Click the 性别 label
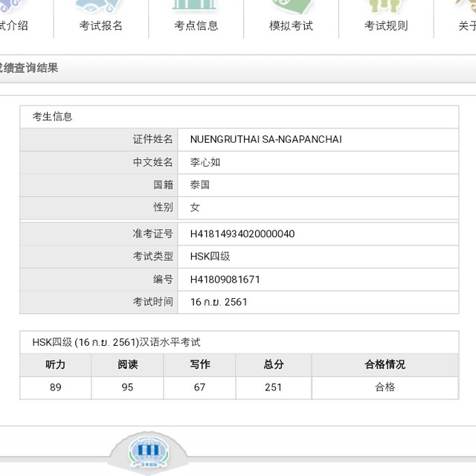476x476 pixels. pos(163,208)
